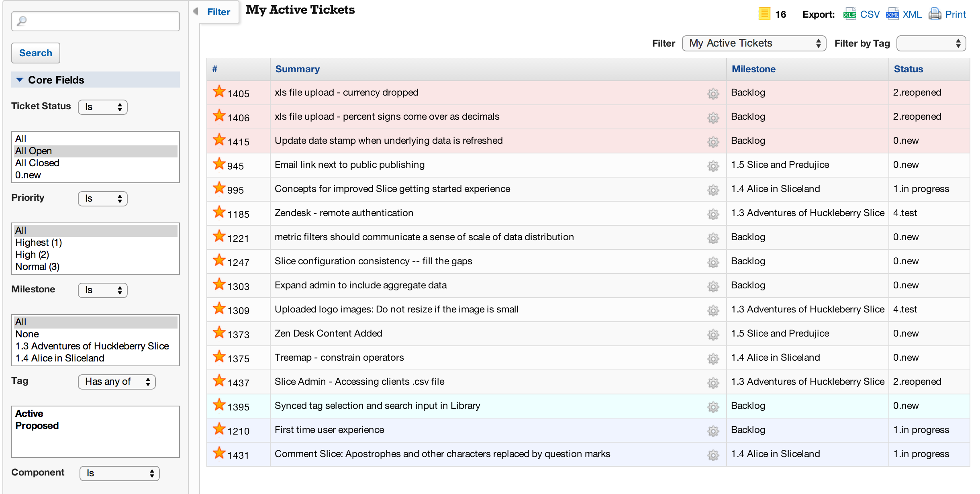This screenshot has height=494, width=980.
Task: Toggle the star for ticket 1431
Action: click(219, 453)
